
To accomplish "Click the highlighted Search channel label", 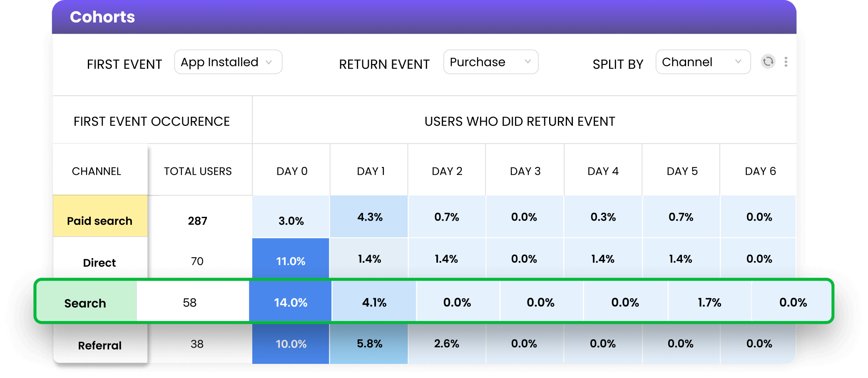I will pos(85,303).
